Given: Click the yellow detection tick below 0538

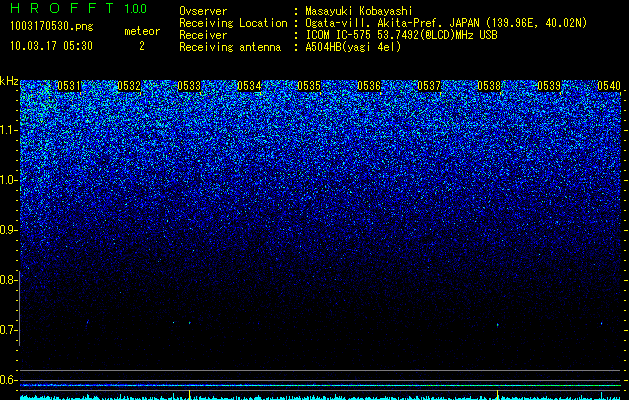Looking at the screenshot, I should [497, 393].
